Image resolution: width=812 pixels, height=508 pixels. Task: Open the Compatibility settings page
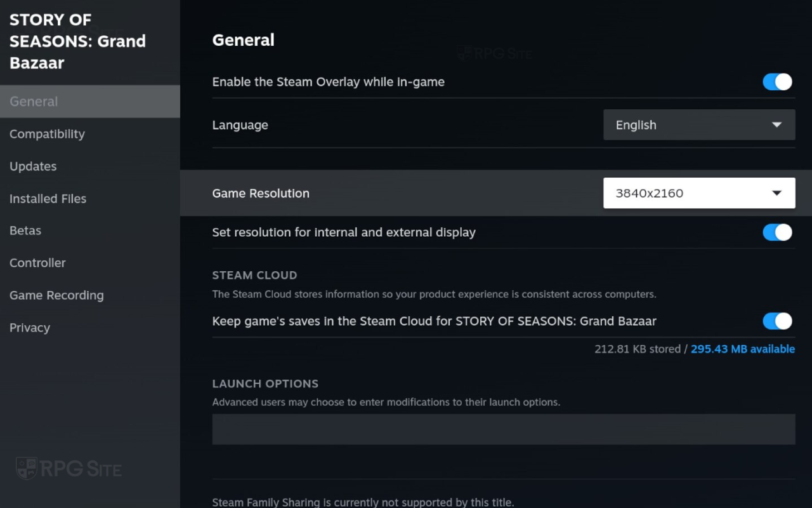[90, 134]
